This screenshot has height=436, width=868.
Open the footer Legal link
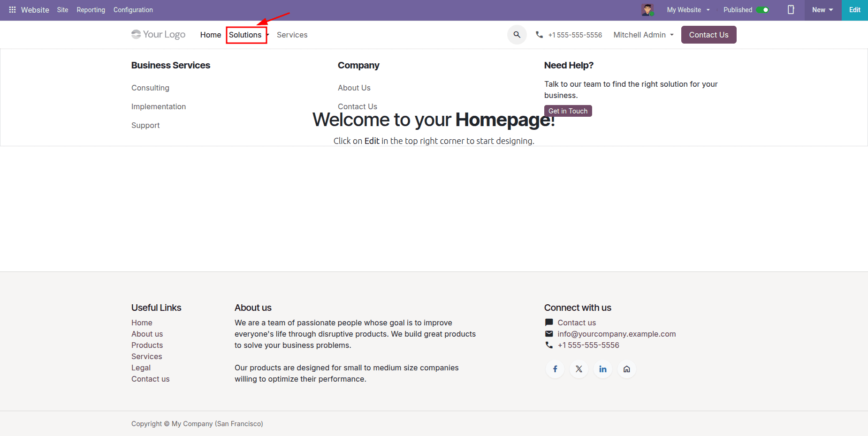(141, 368)
